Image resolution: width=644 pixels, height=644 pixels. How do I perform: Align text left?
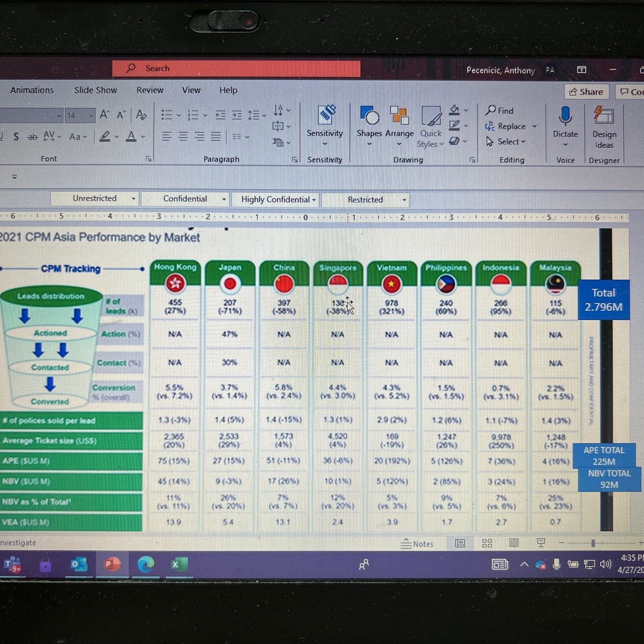point(167,137)
